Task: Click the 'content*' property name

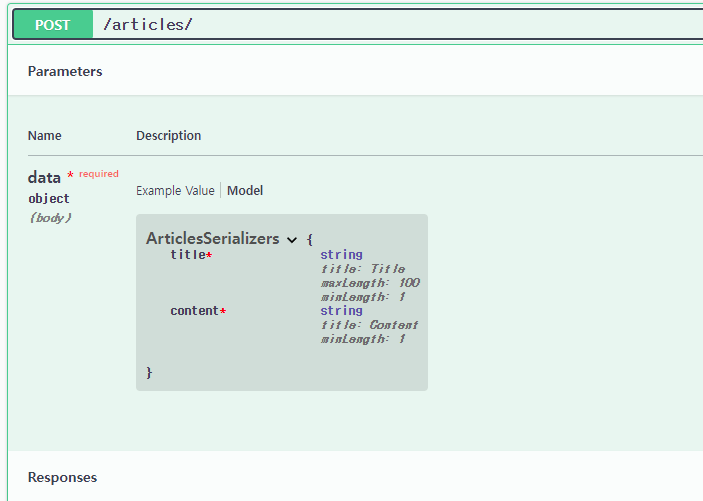Action: (198, 311)
